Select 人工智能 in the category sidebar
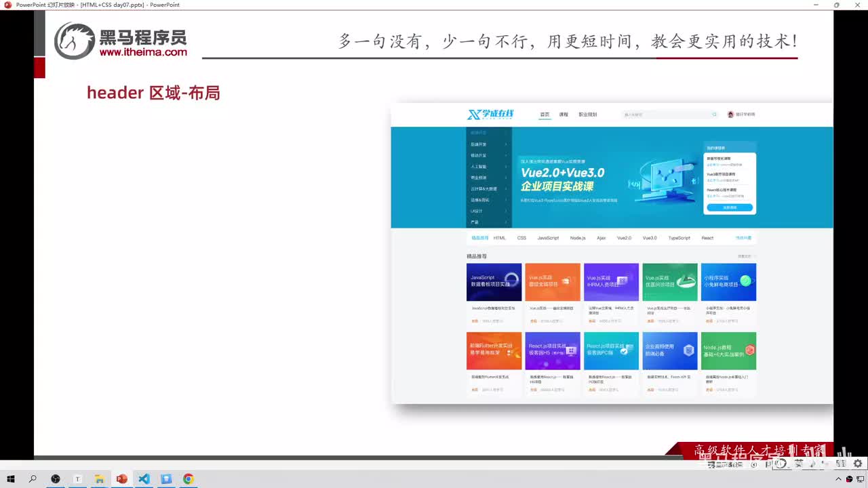The width and height of the screenshot is (868, 488). [478, 166]
